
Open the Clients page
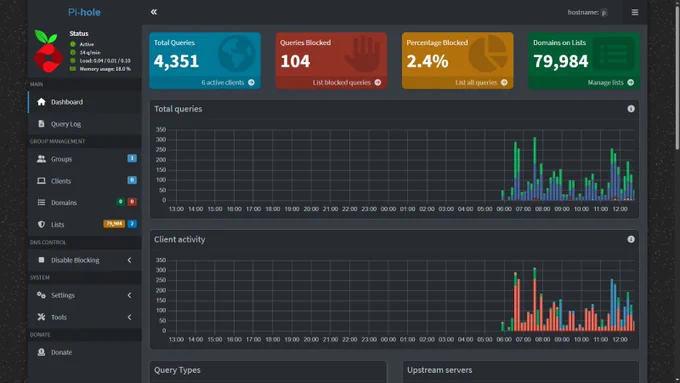pos(85,181)
